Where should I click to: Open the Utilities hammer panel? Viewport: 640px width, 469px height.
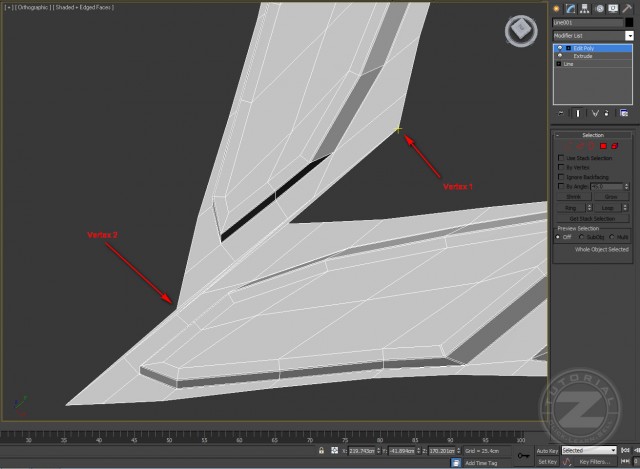pos(629,8)
